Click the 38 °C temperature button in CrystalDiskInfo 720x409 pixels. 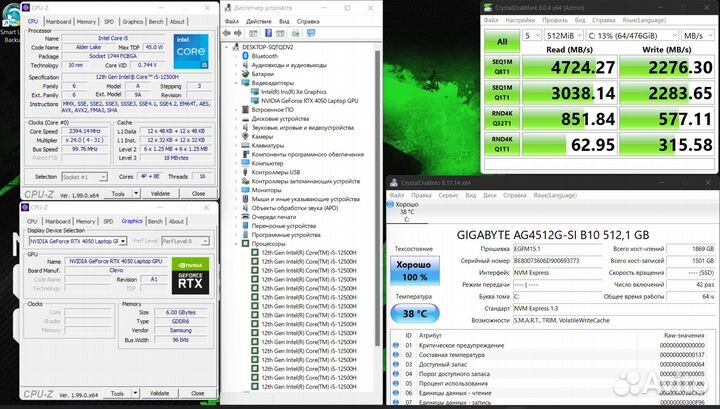point(415,314)
